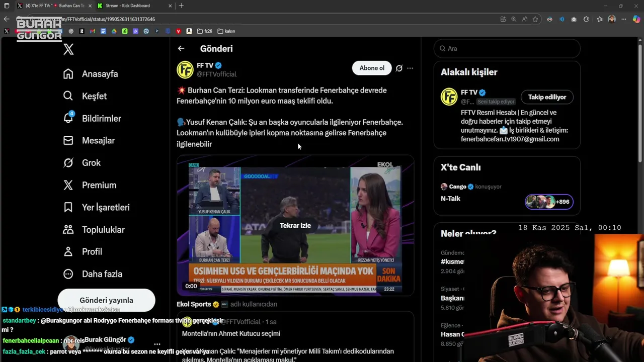Click the "Montella'nın Ahmet Kutucu seçimi" text
Viewport: 644px width, 362px height.
pyautogui.click(x=231, y=333)
